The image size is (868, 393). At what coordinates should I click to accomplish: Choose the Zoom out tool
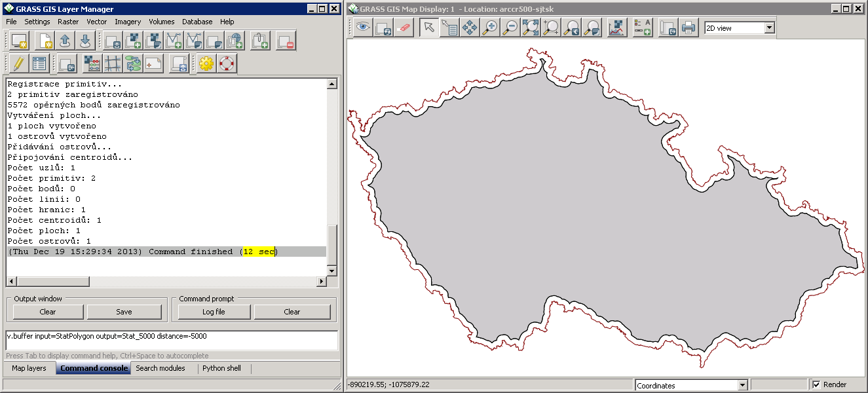pyautogui.click(x=510, y=28)
